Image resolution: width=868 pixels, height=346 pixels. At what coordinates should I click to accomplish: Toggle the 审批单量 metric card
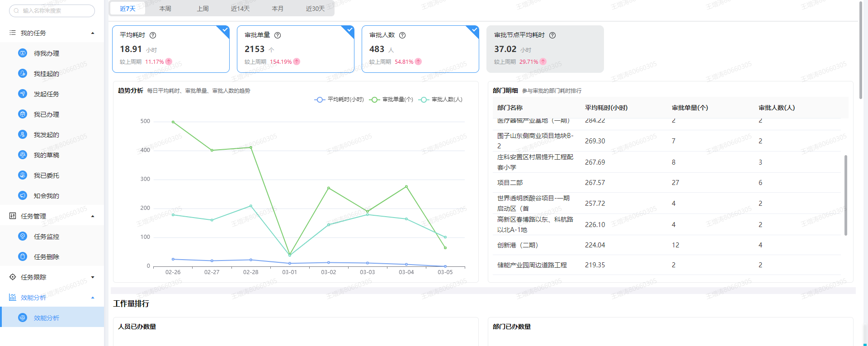[295, 49]
